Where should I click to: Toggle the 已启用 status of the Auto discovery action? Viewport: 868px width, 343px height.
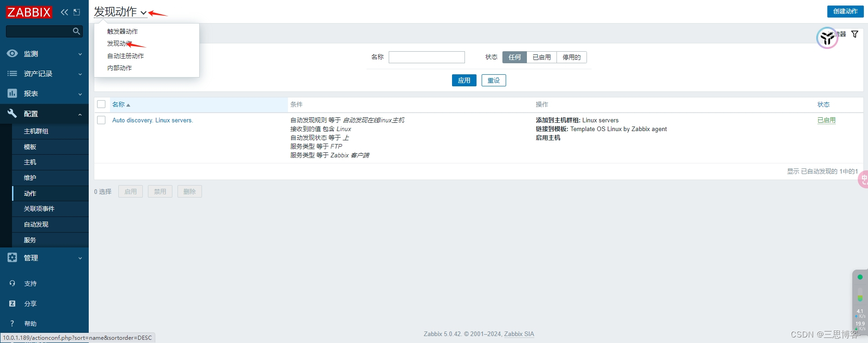(826, 120)
